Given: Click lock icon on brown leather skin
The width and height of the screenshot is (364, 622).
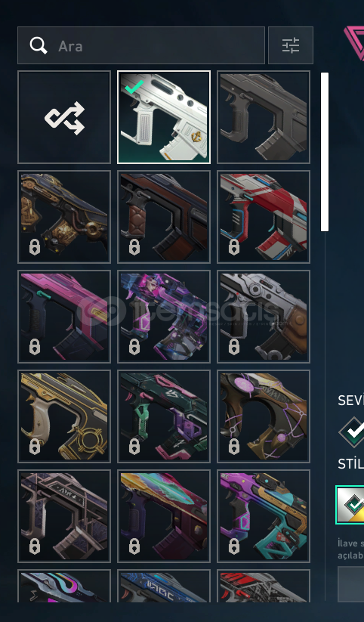Looking at the screenshot, I should 134,248.
